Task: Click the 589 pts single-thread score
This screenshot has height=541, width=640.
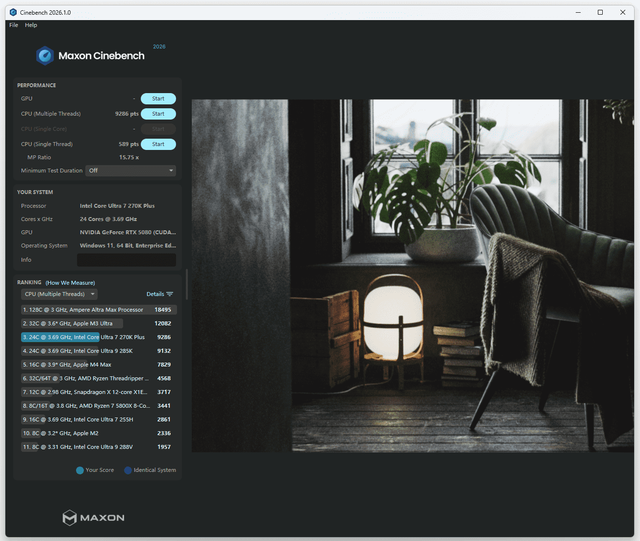Action: pyautogui.click(x=129, y=144)
